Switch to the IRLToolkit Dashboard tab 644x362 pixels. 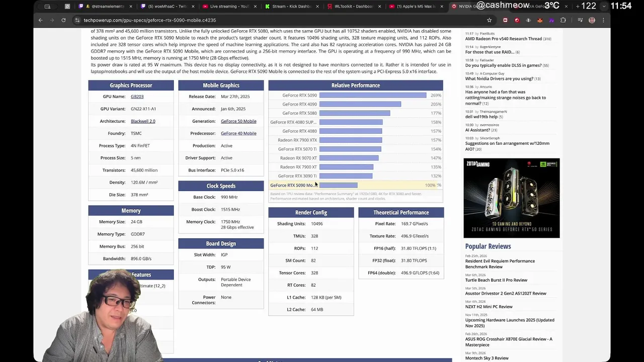tap(354, 7)
